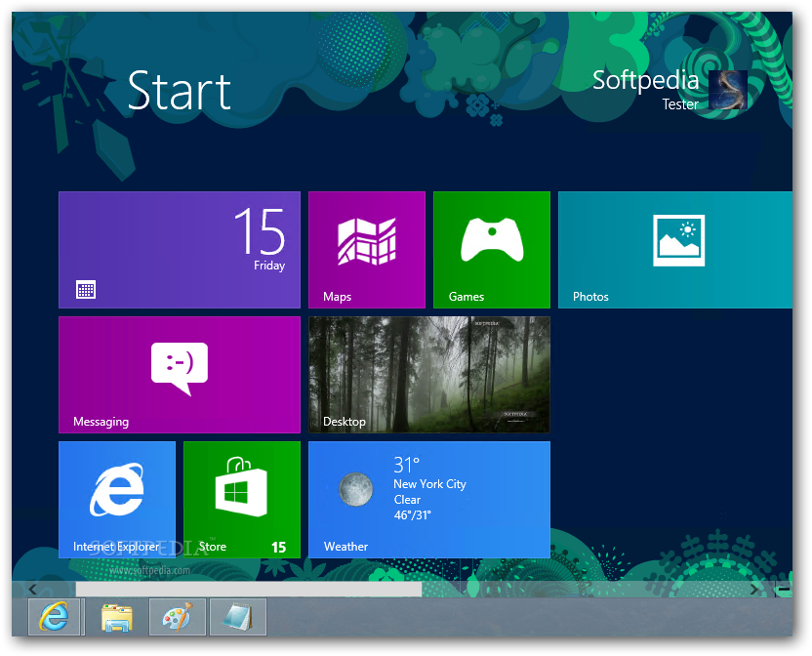This screenshot has height=656, width=812.
Task: Click the right scroll arrow on the scrollbar
Action: (754, 590)
